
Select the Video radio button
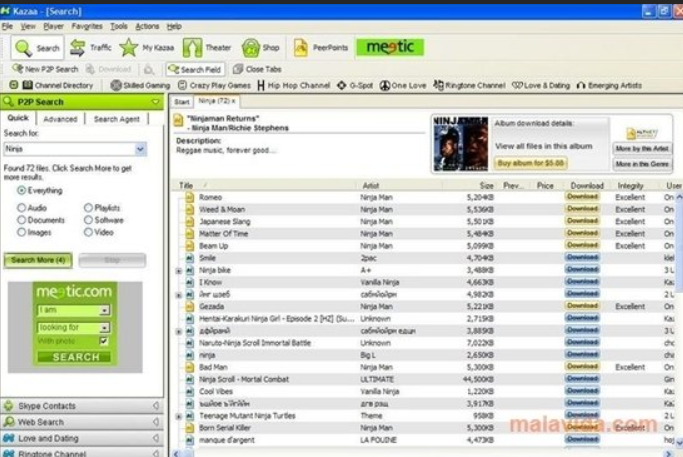[x=88, y=232]
